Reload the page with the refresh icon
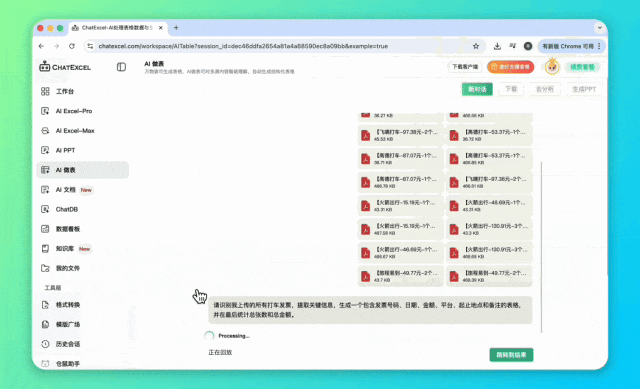 (72, 46)
